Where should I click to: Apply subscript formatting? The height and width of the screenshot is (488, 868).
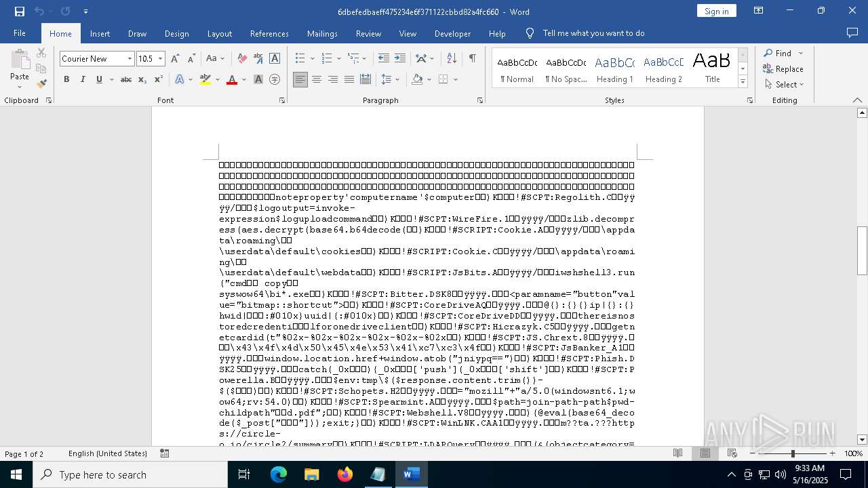(142, 79)
